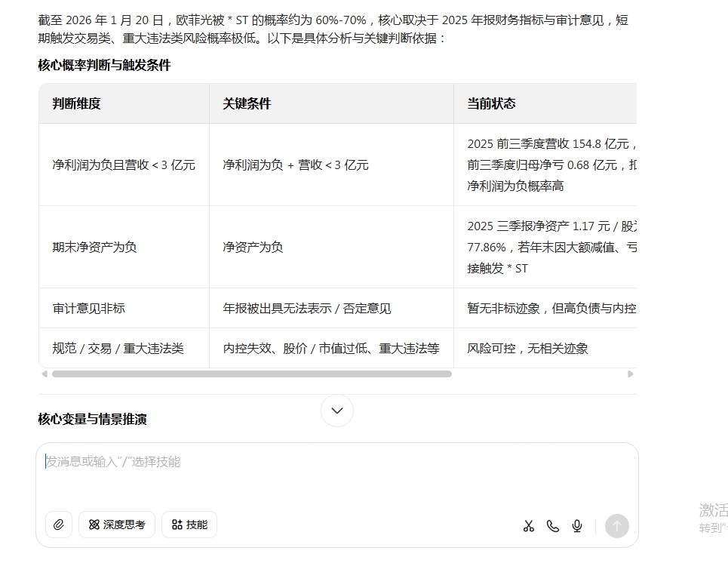Click the table scrollbar left arrow
The width and height of the screenshot is (728, 563).
point(45,374)
